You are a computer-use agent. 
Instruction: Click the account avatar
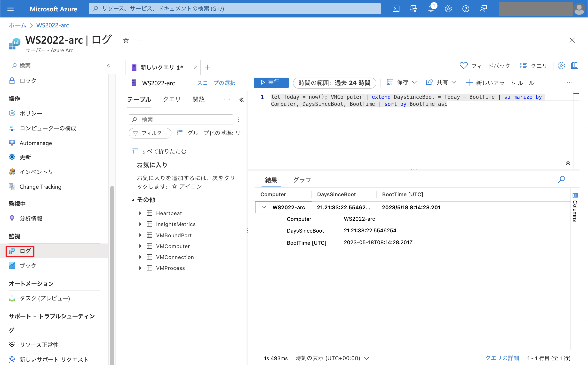point(579,9)
